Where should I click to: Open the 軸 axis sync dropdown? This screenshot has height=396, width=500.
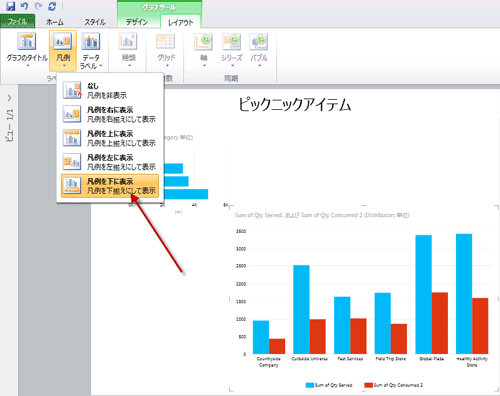tap(204, 50)
